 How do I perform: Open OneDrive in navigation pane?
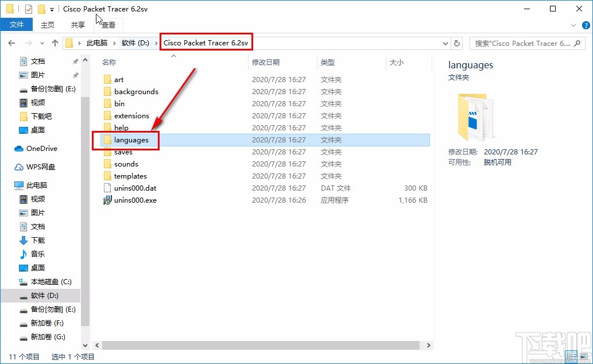[36, 149]
